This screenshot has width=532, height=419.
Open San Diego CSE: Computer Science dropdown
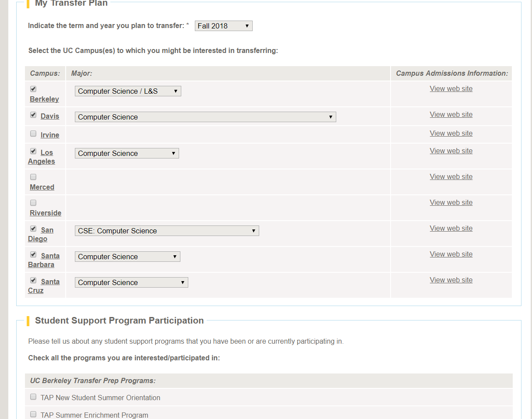(x=167, y=231)
